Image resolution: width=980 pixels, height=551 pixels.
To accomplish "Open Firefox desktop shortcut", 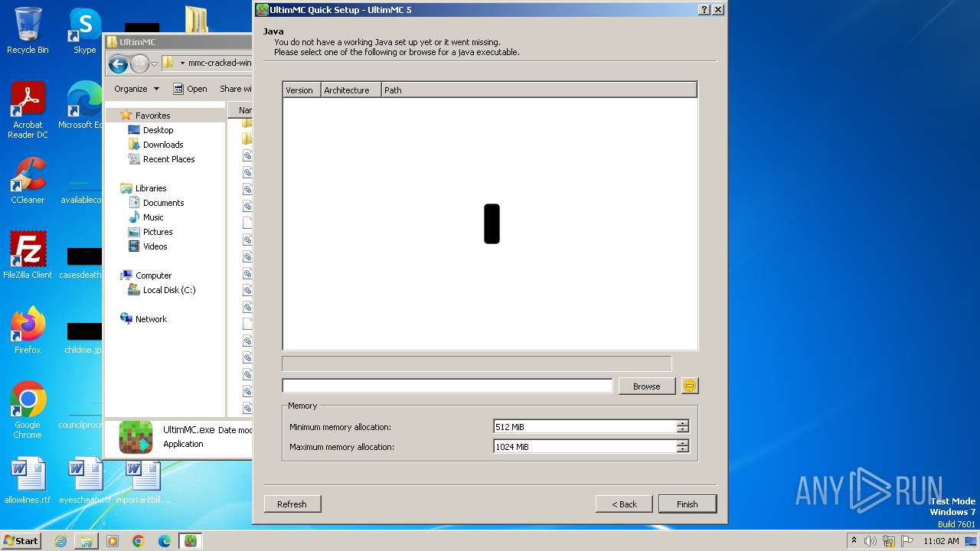I will click(x=28, y=331).
